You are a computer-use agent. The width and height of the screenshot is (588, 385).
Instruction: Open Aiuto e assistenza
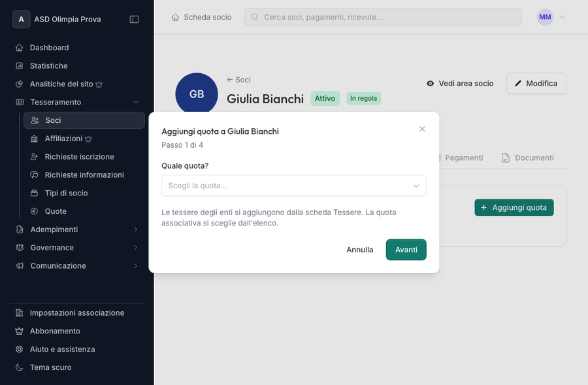pyautogui.click(x=77, y=349)
